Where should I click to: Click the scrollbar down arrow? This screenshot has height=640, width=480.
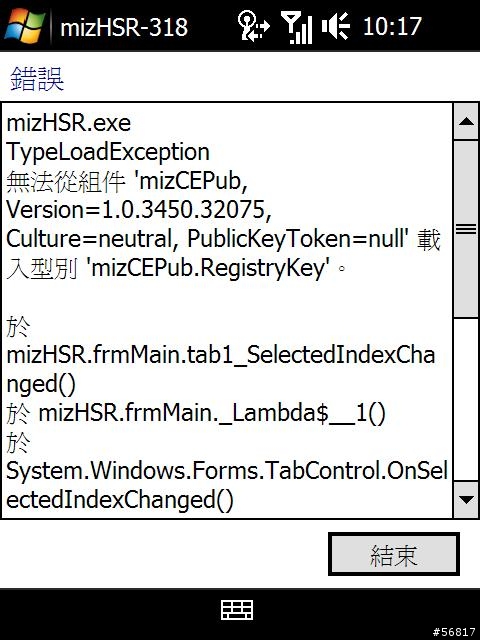pyautogui.click(x=466, y=500)
